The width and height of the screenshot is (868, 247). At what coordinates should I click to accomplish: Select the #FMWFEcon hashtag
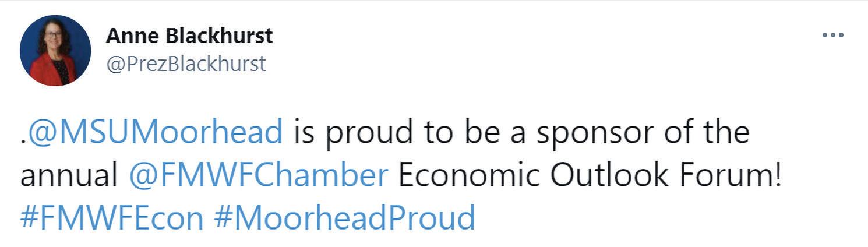tap(112, 218)
